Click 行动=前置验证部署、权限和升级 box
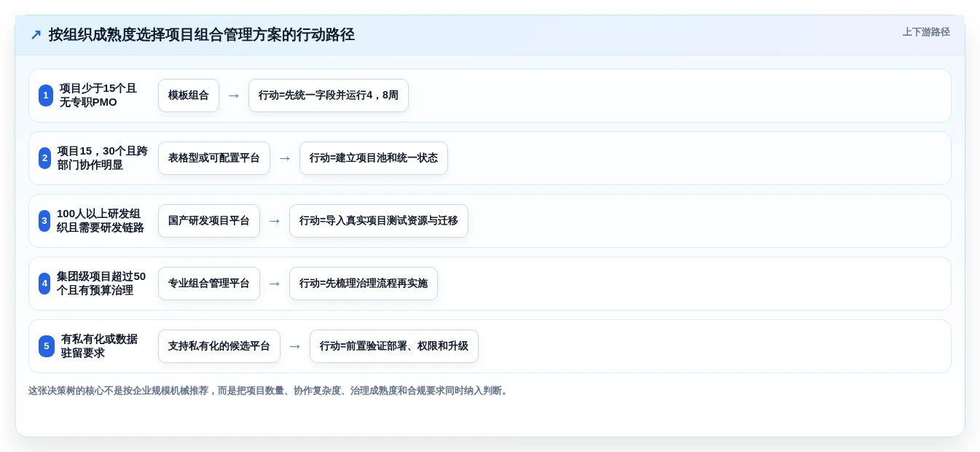The image size is (980, 452). [x=394, y=346]
